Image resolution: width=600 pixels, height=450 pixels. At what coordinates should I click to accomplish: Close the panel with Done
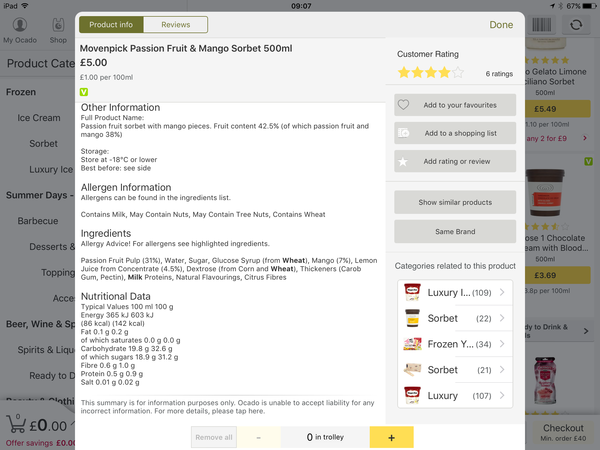[x=501, y=25]
